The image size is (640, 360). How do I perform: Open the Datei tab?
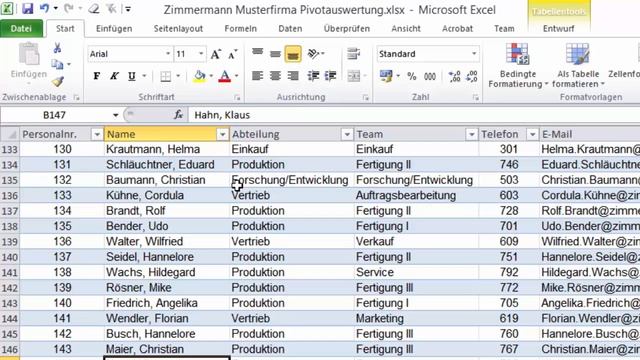click(21, 29)
